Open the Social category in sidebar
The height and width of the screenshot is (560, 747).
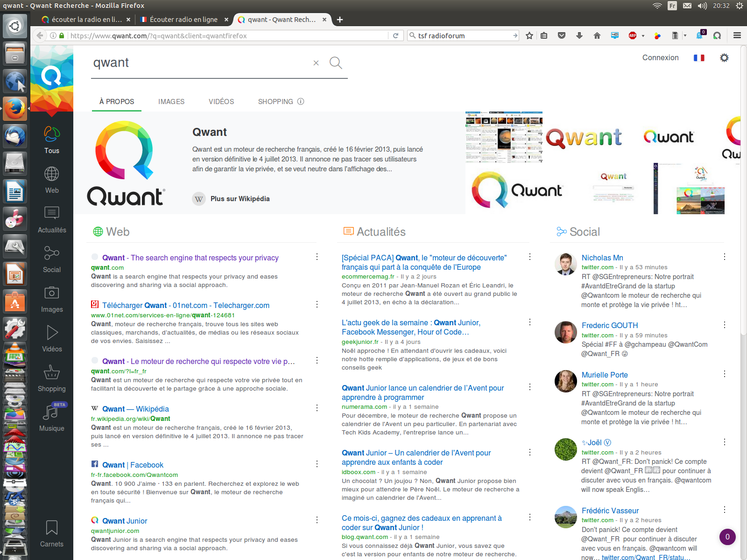pos(52,259)
